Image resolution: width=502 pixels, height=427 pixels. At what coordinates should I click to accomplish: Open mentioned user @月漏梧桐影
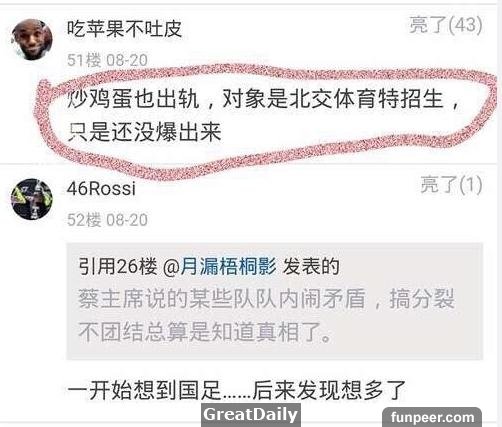point(220,267)
